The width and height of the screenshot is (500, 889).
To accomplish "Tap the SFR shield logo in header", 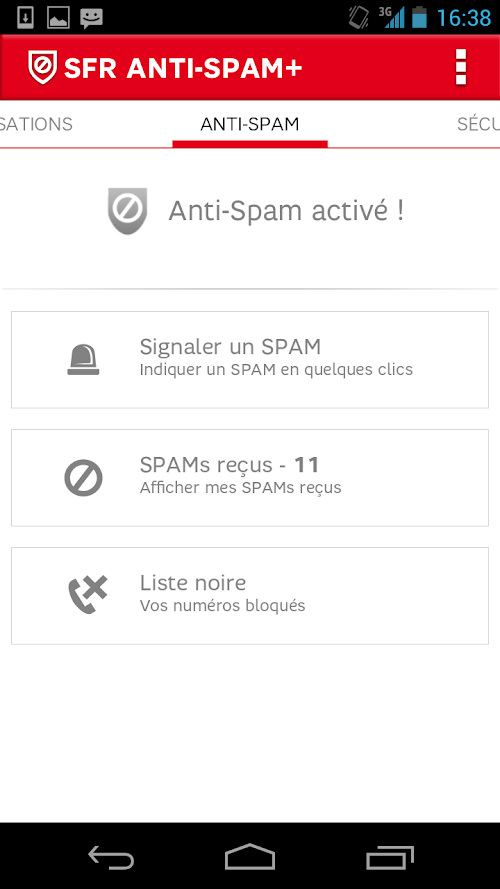I will [43, 67].
